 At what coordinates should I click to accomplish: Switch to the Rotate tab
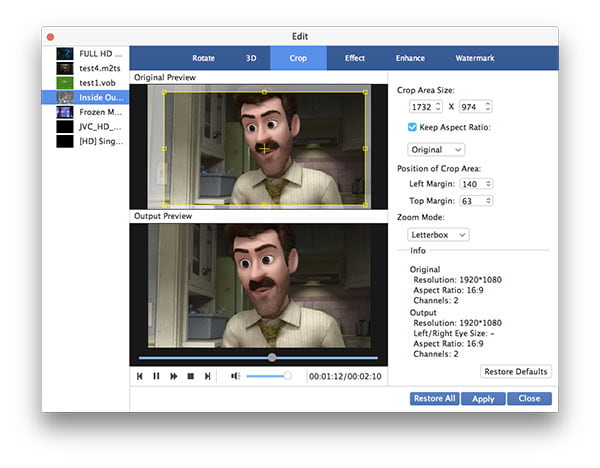click(203, 58)
